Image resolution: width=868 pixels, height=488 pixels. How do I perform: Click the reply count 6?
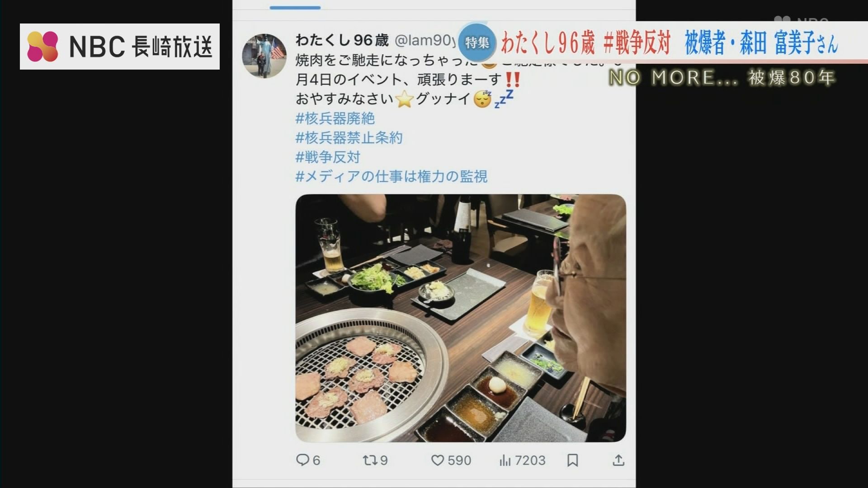(316, 460)
